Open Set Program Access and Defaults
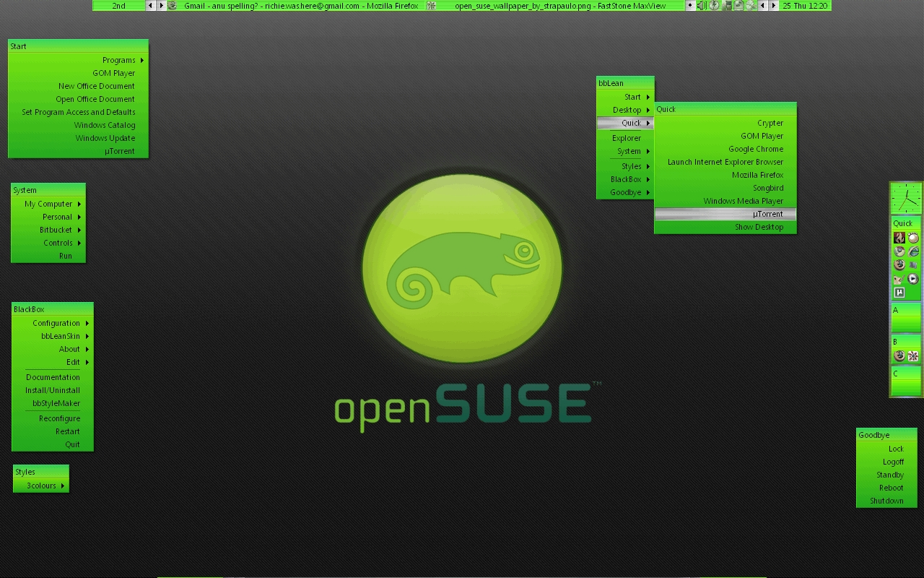The width and height of the screenshot is (924, 578). (78, 112)
